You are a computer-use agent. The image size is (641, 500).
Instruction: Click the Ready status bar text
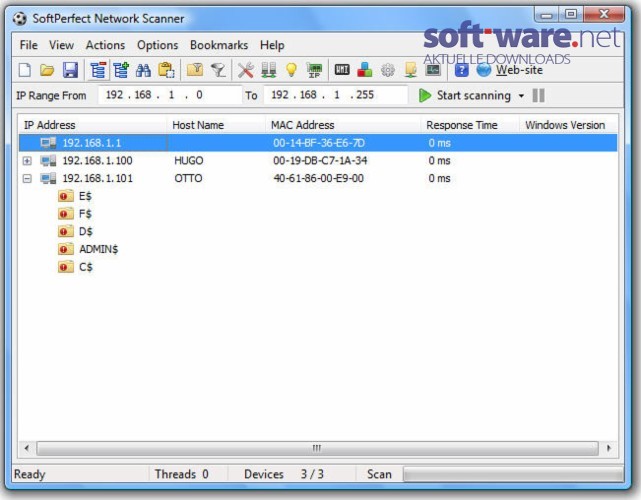coord(29,474)
